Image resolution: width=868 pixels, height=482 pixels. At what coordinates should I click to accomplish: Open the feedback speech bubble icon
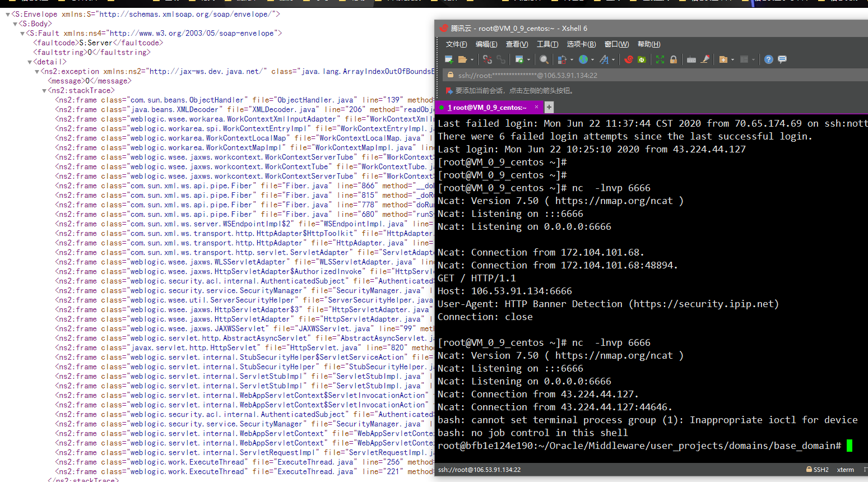tap(782, 59)
